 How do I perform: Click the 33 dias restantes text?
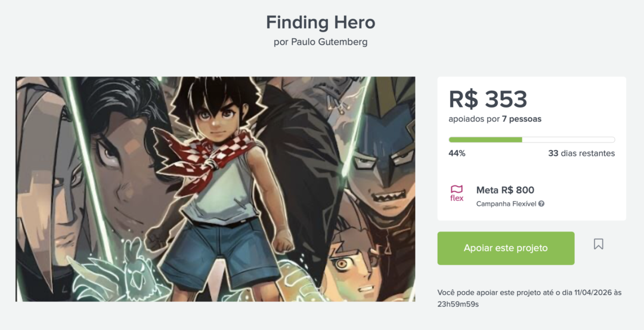581,153
